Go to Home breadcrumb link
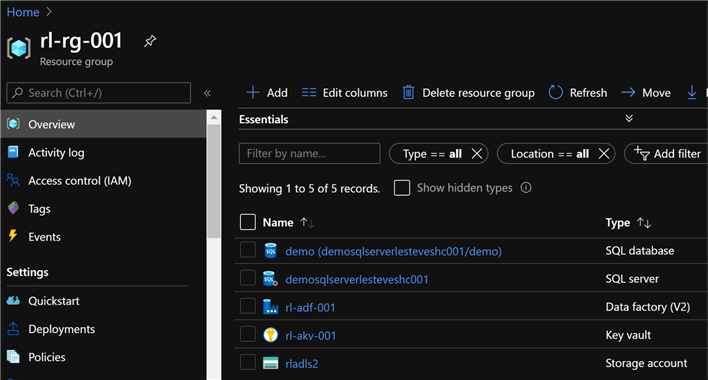This screenshot has width=708, height=380. (23, 12)
